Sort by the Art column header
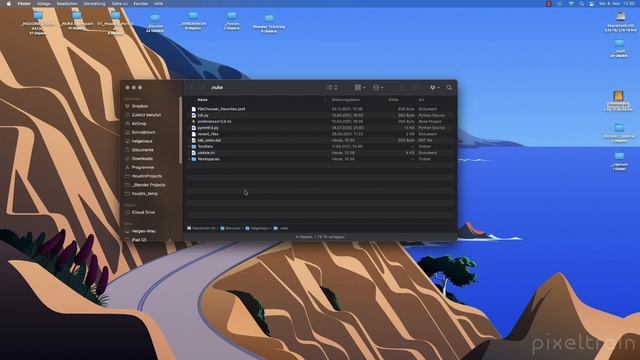 coord(421,100)
